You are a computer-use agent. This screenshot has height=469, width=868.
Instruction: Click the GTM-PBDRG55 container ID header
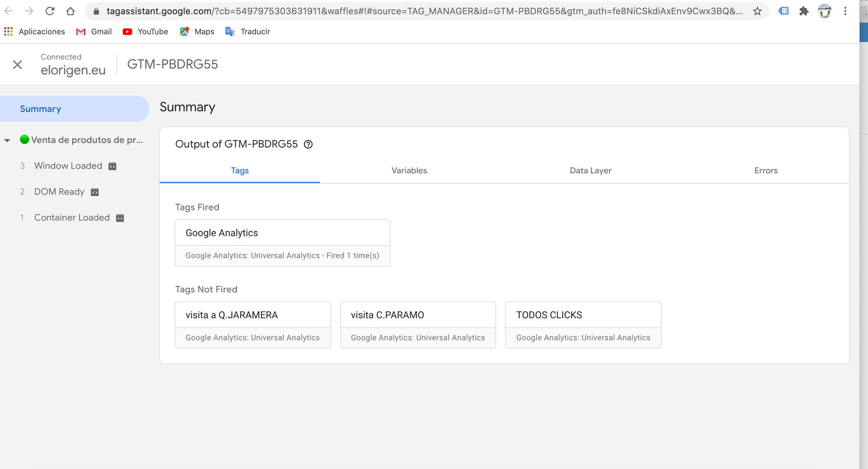click(x=172, y=64)
